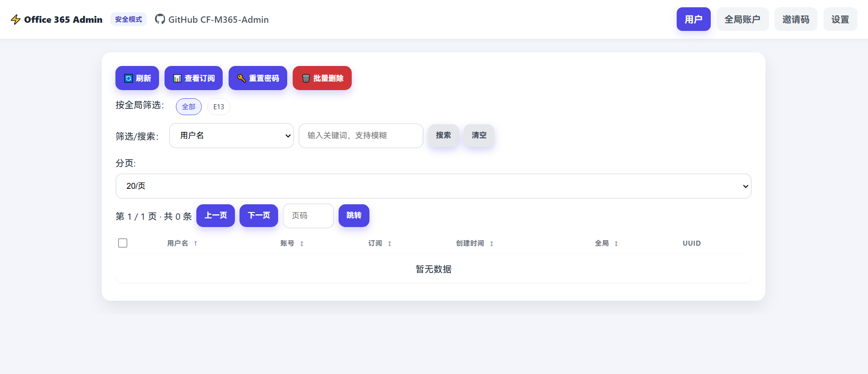Click the key icon on 重置密码
This screenshot has height=374, width=868.
(x=241, y=78)
